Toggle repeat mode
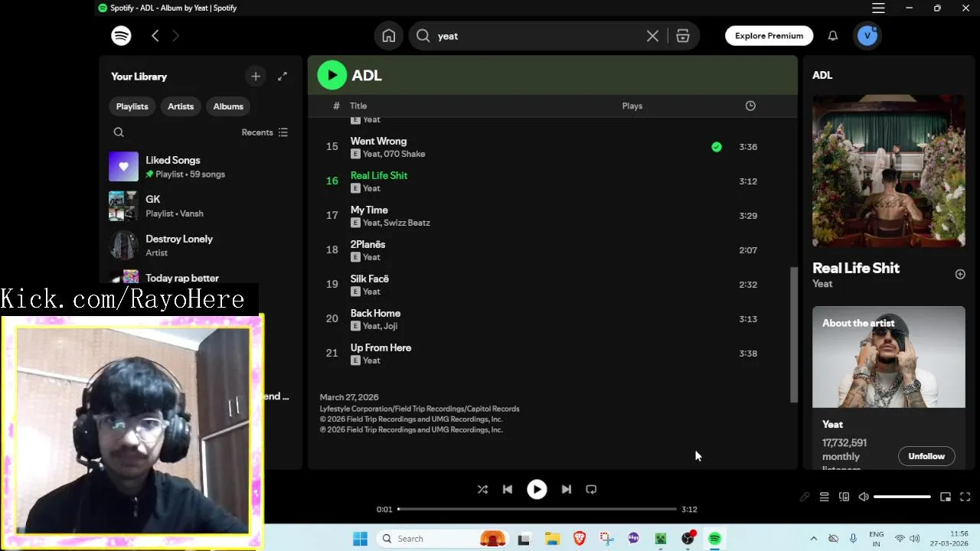 pos(591,489)
